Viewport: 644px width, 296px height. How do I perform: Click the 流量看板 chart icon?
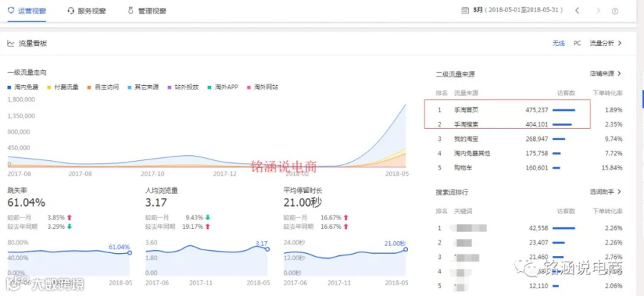[11, 43]
